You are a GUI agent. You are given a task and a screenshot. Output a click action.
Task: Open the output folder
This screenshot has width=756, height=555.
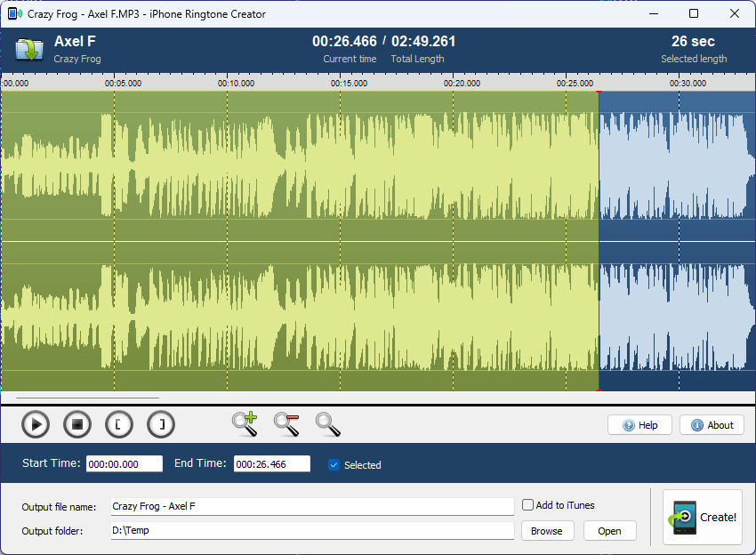pyautogui.click(x=610, y=531)
